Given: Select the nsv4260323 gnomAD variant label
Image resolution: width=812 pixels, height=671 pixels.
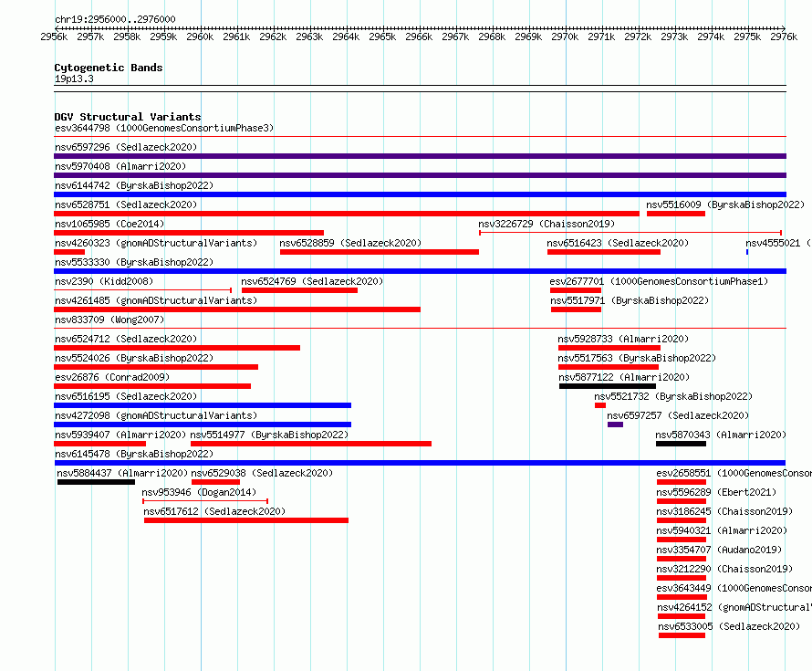Looking at the screenshot, I should click(156, 243).
